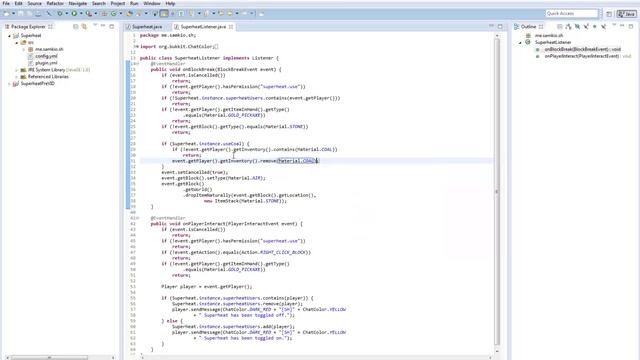Click the Next Annotation toolbar icon
Screen dimensions: 640x360
coord(191,13)
